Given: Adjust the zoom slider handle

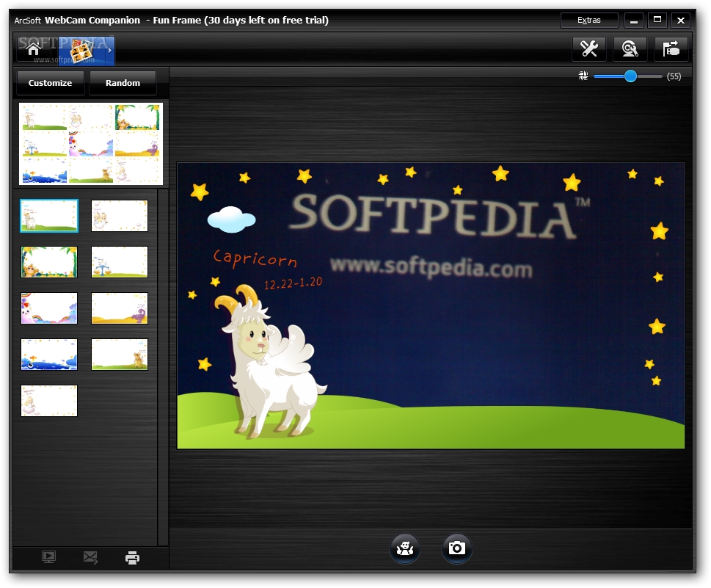Looking at the screenshot, I should tap(630, 76).
